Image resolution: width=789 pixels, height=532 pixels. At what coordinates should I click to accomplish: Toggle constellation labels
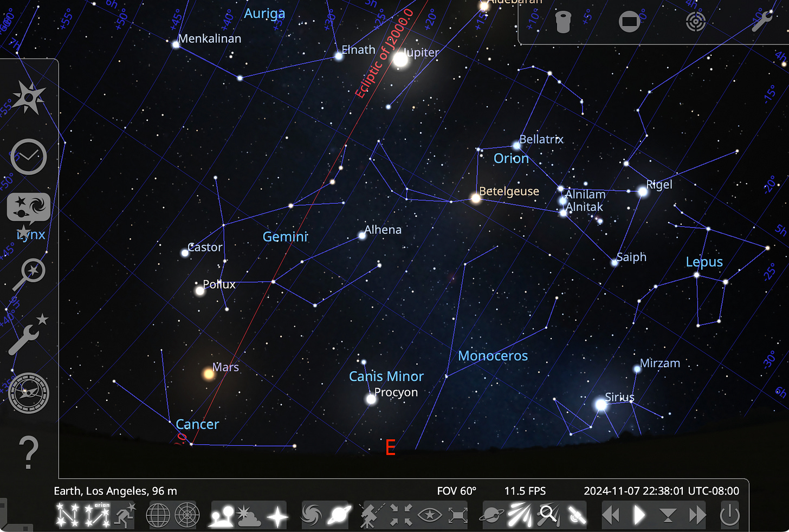click(x=97, y=515)
